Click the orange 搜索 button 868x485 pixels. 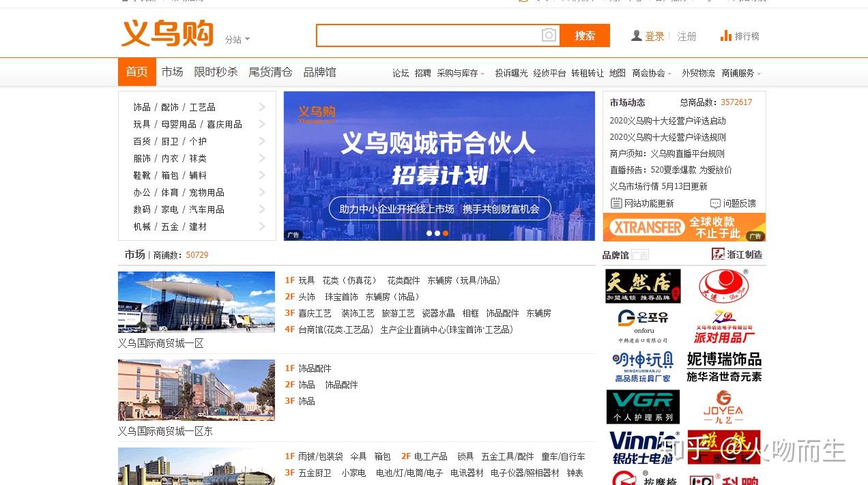(x=585, y=35)
